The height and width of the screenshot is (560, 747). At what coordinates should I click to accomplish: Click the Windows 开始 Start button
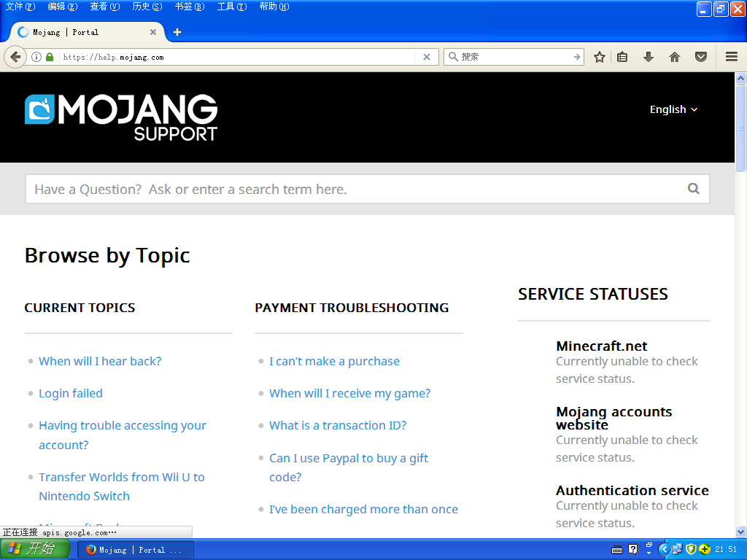35,549
